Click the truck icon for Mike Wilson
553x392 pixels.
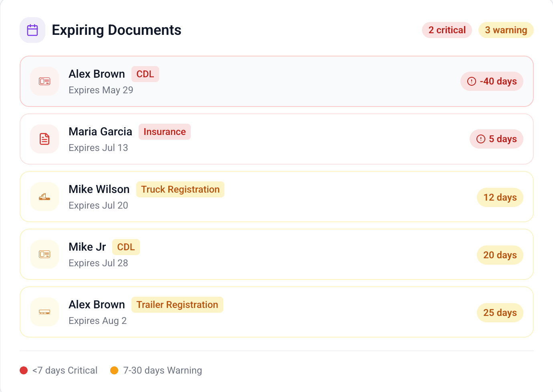point(44,197)
